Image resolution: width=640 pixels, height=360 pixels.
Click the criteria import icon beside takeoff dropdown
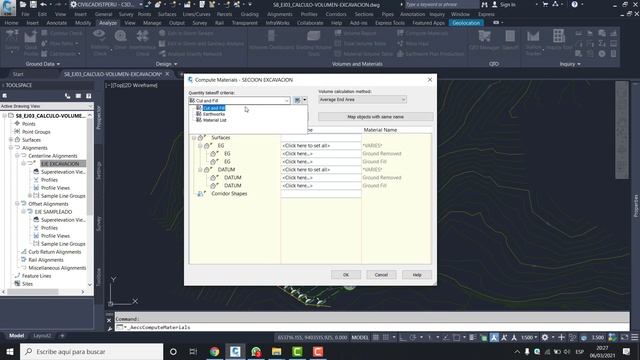click(x=297, y=100)
